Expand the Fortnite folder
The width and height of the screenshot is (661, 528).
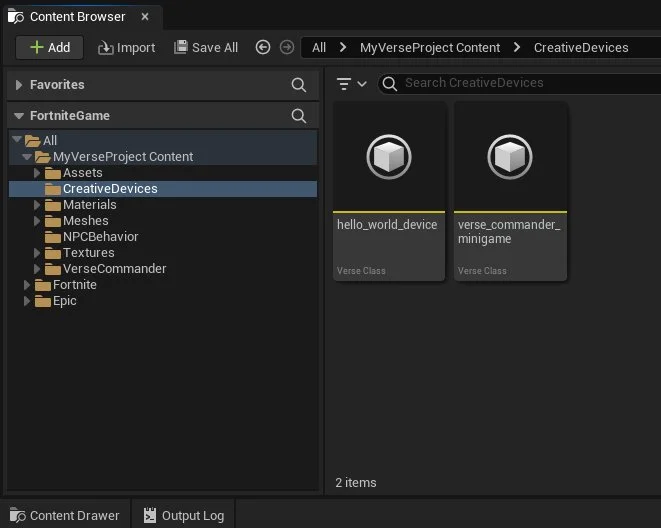[27, 285]
